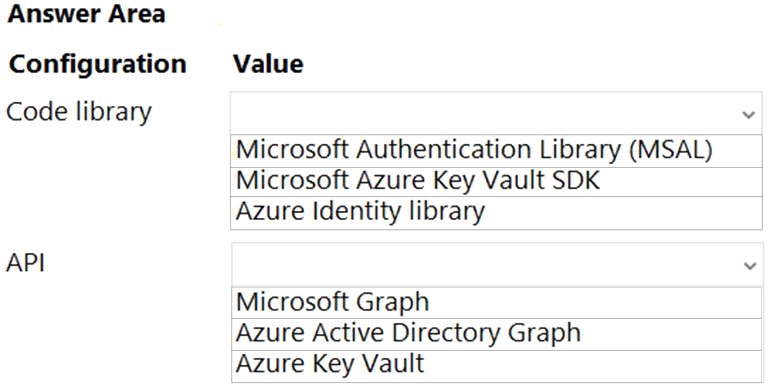Click the Value column header

268,64
